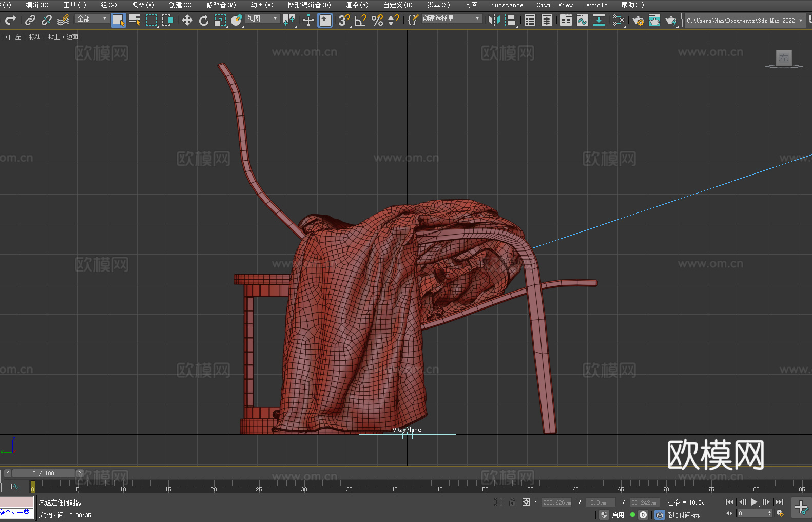
Task: Toggle Keyboard Shortcut Override button
Action: coord(325,20)
